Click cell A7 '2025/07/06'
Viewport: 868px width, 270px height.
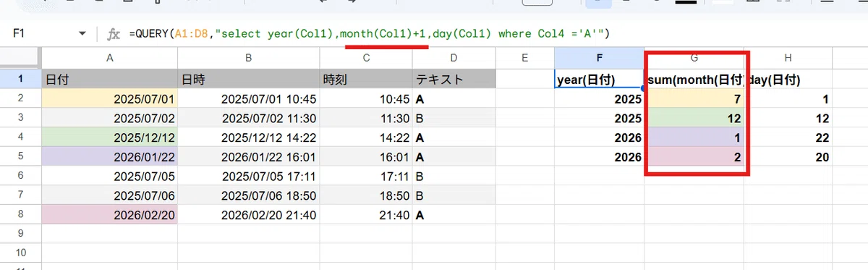[x=110, y=195]
